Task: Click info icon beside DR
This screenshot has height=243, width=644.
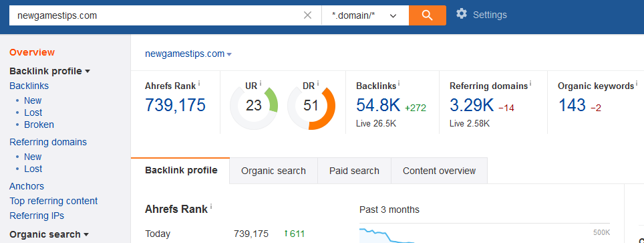Action: [318, 83]
